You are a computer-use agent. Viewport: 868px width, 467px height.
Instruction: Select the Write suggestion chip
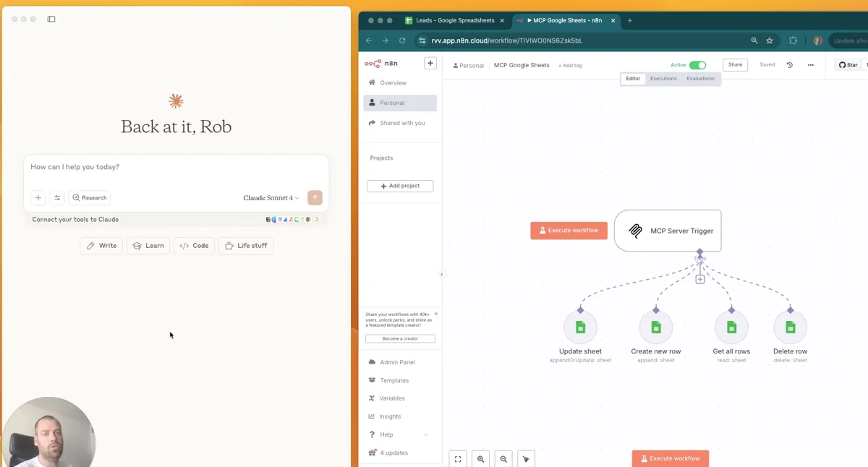[x=101, y=246]
